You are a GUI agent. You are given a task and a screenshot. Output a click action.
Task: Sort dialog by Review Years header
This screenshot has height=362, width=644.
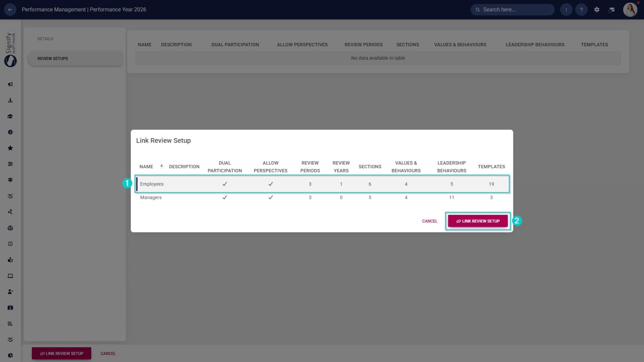(341, 167)
